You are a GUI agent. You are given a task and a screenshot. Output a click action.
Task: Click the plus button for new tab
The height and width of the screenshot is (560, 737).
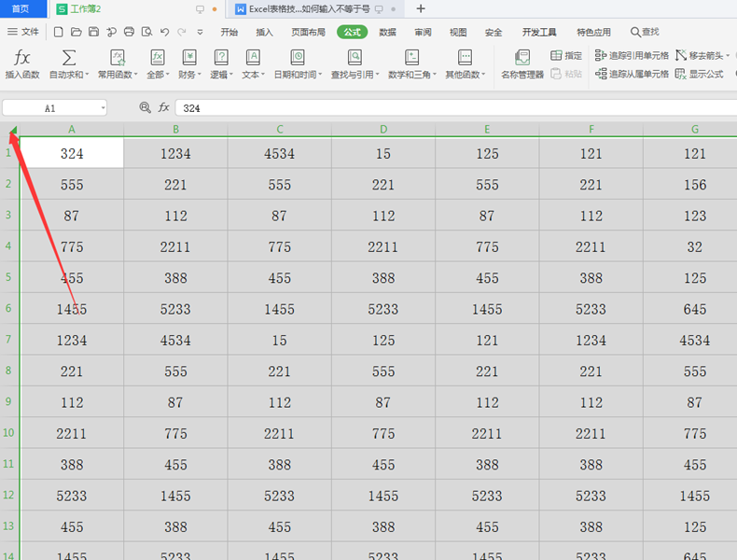(421, 8)
